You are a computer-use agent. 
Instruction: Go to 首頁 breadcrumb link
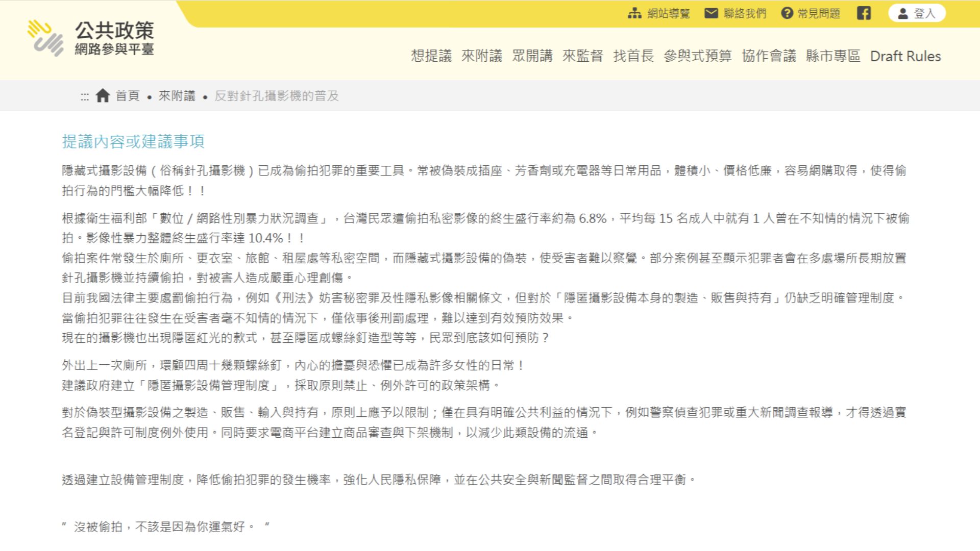(128, 95)
